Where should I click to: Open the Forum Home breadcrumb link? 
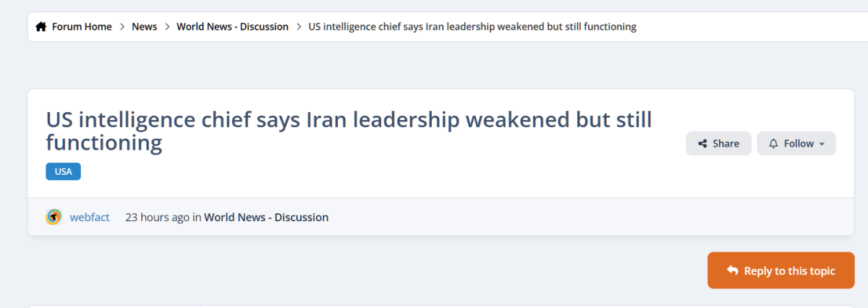coord(82,27)
